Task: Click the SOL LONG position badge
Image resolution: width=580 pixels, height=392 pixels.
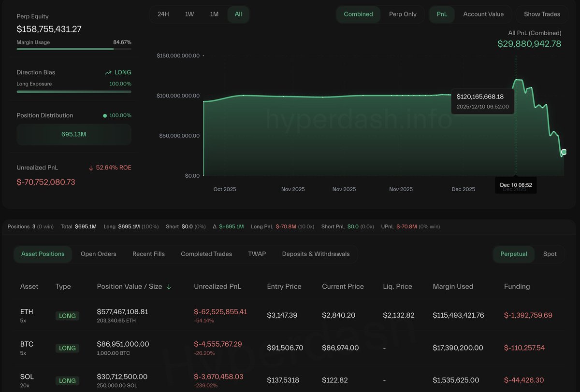Action: [x=67, y=380]
